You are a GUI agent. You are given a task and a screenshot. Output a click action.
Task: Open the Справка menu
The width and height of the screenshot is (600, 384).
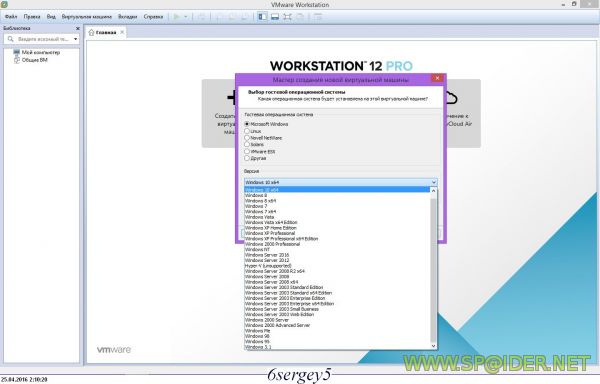[153, 17]
